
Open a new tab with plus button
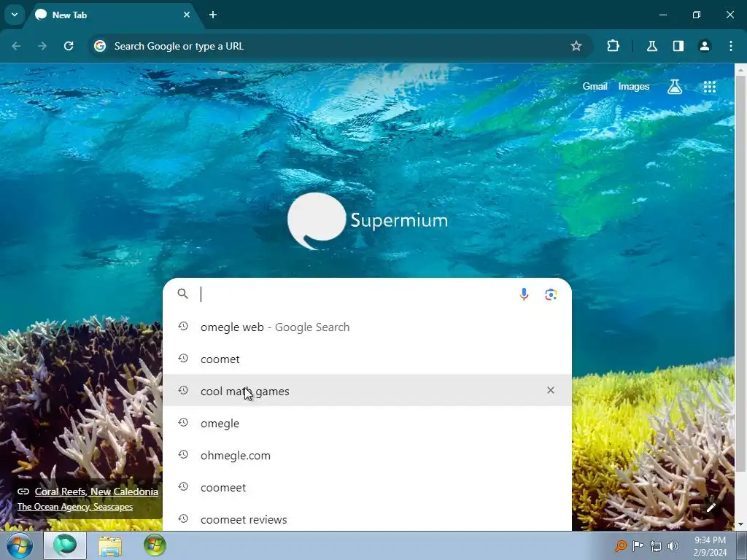point(213,15)
